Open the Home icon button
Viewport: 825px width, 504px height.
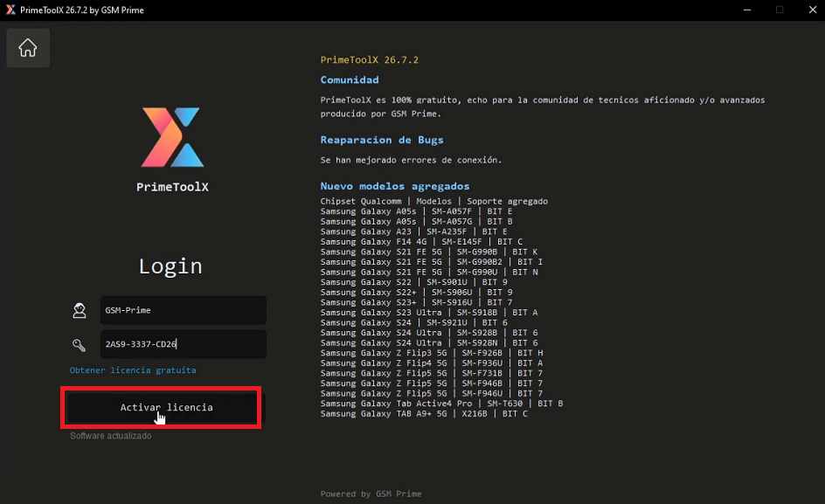pos(28,48)
